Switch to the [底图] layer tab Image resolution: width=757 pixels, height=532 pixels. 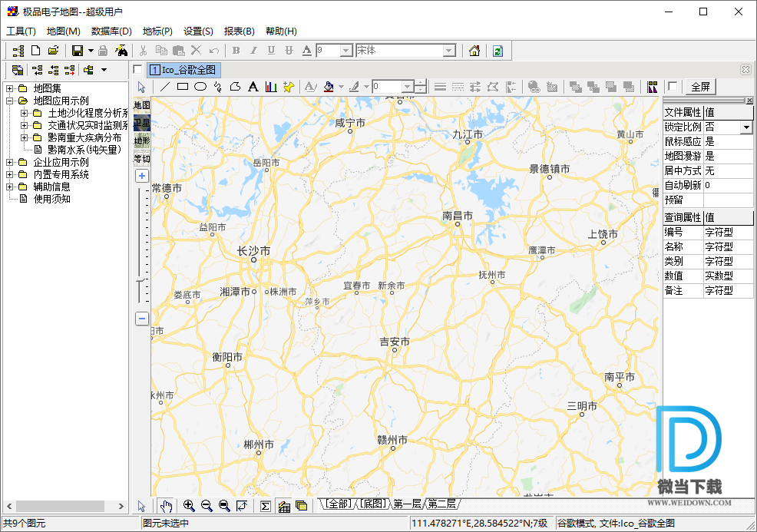click(374, 504)
